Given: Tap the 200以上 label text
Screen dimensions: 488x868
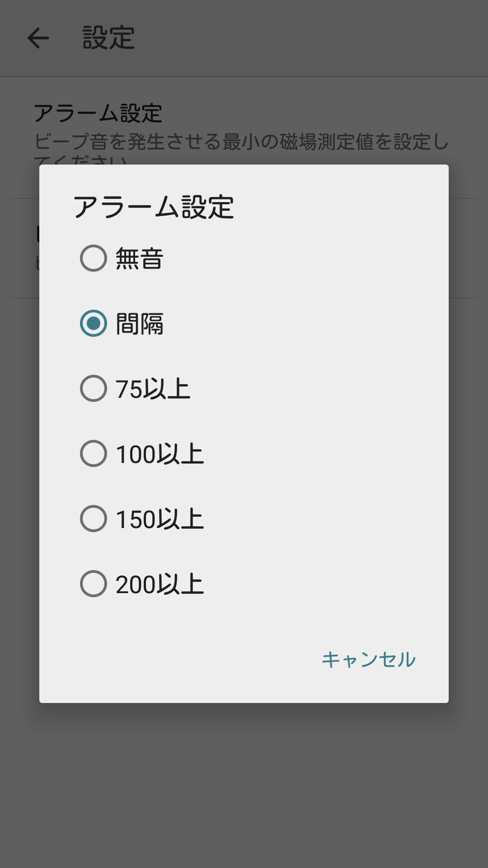Looking at the screenshot, I should 160,585.
